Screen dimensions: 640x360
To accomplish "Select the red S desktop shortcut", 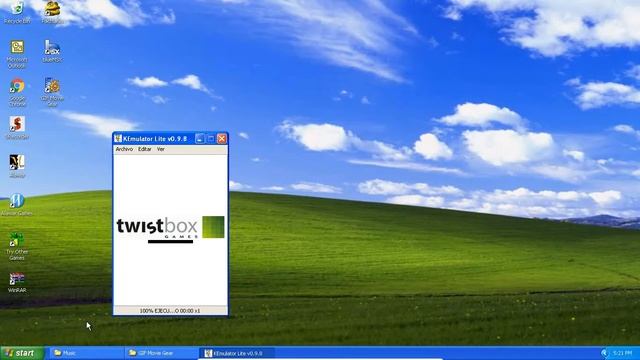I will [17, 127].
